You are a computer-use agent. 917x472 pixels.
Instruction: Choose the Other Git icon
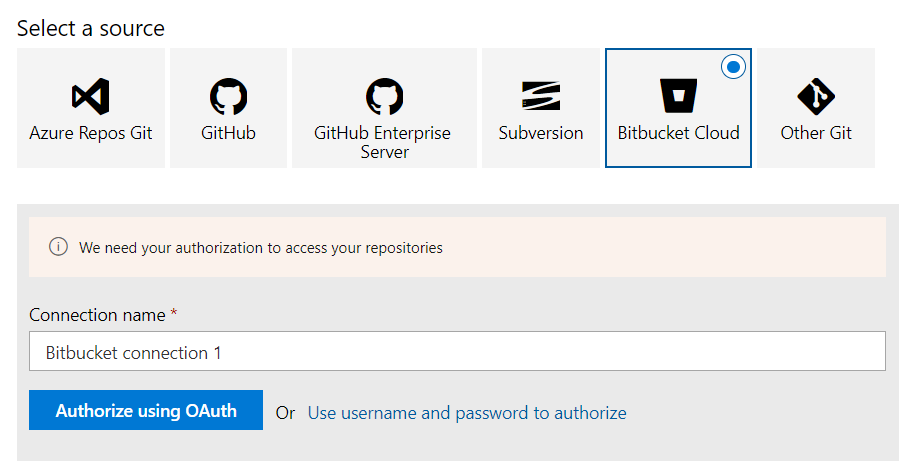pos(816,97)
